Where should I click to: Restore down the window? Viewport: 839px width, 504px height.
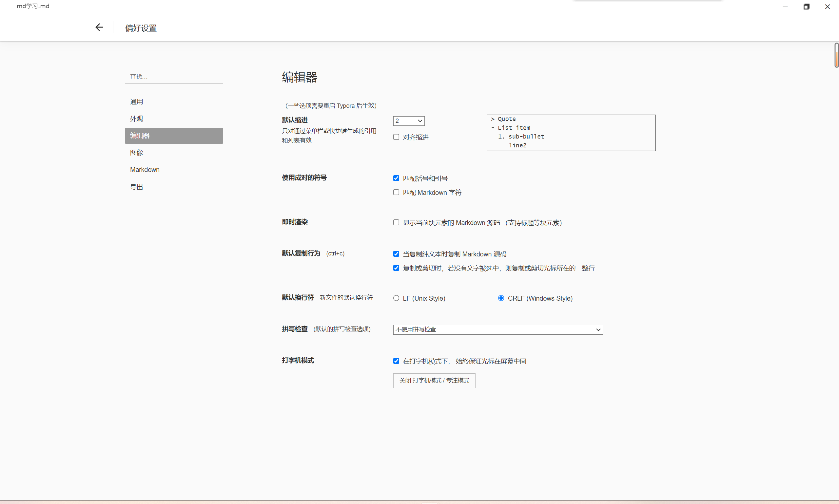(806, 7)
